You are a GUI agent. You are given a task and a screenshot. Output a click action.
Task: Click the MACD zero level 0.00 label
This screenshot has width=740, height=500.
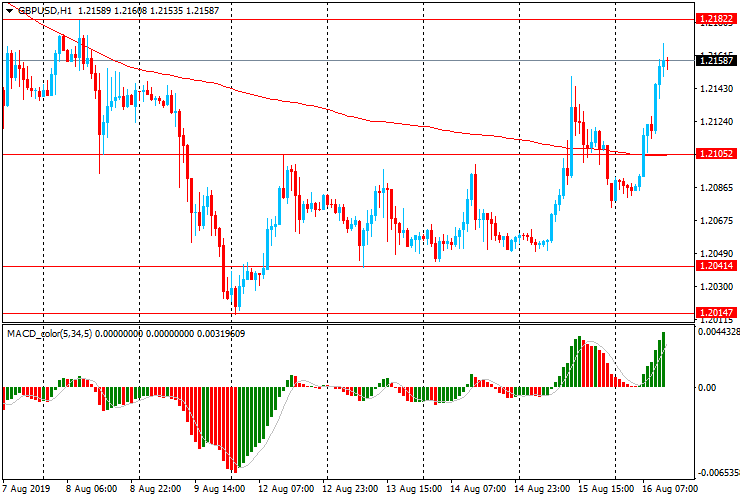(x=706, y=388)
